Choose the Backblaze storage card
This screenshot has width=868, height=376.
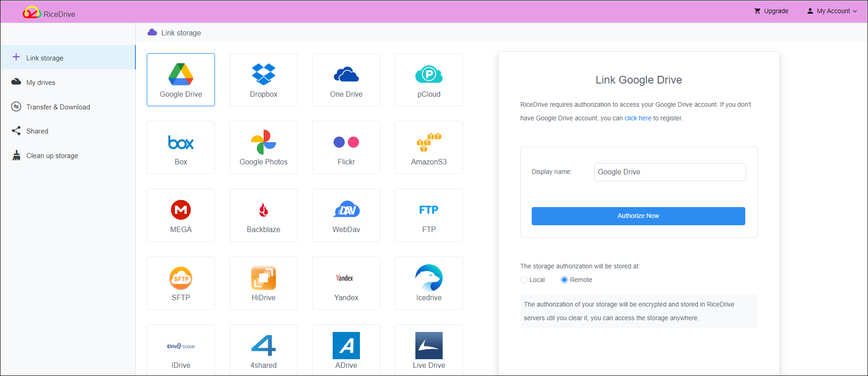click(x=264, y=215)
